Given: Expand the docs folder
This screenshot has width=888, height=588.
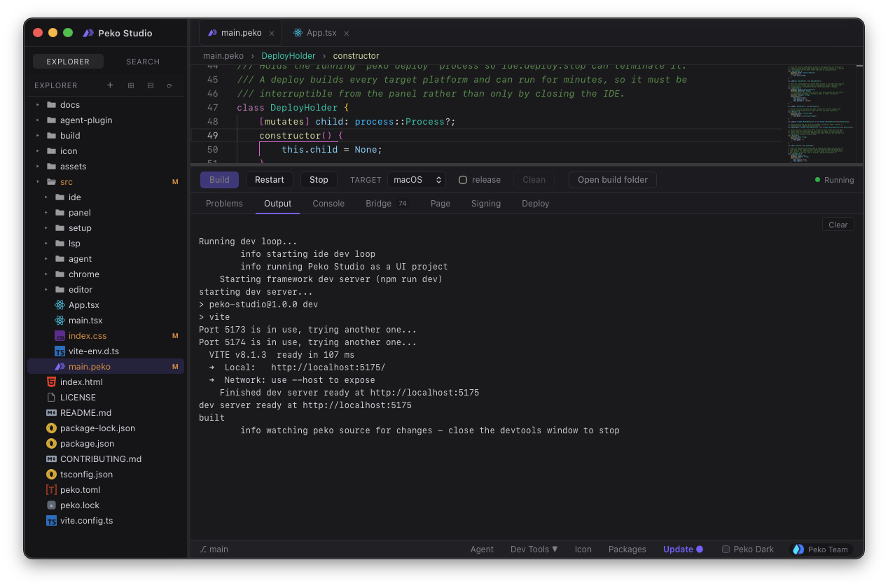Looking at the screenshot, I should [x=38, y=105].
